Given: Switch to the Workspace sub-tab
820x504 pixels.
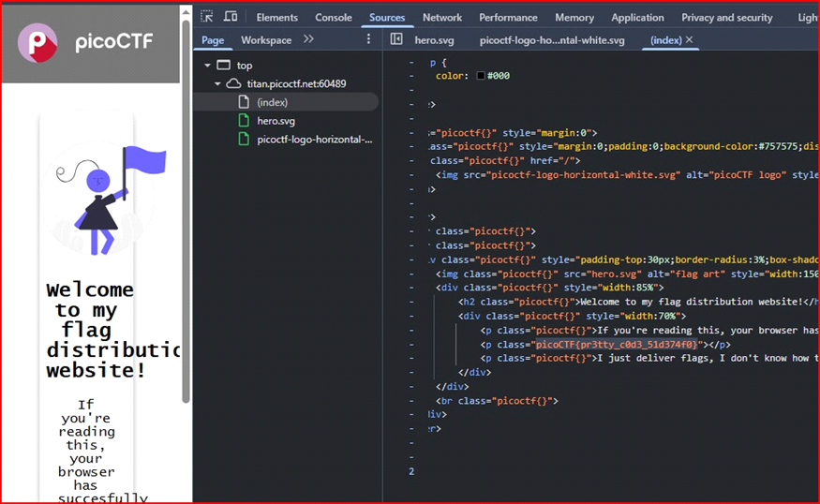Looking at the screenshot, I should tap(265, 40).
